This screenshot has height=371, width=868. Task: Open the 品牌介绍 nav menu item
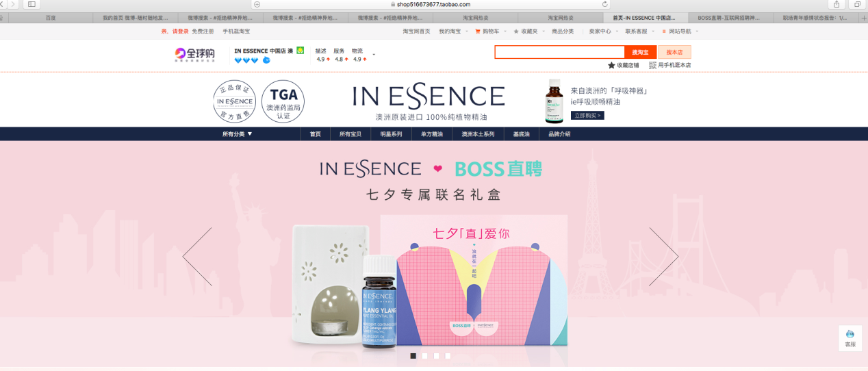point(559,134)
